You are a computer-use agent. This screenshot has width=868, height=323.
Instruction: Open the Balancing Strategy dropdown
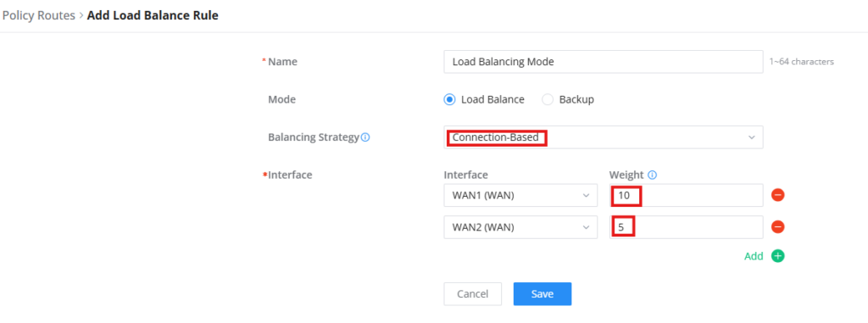click(604, 136)
